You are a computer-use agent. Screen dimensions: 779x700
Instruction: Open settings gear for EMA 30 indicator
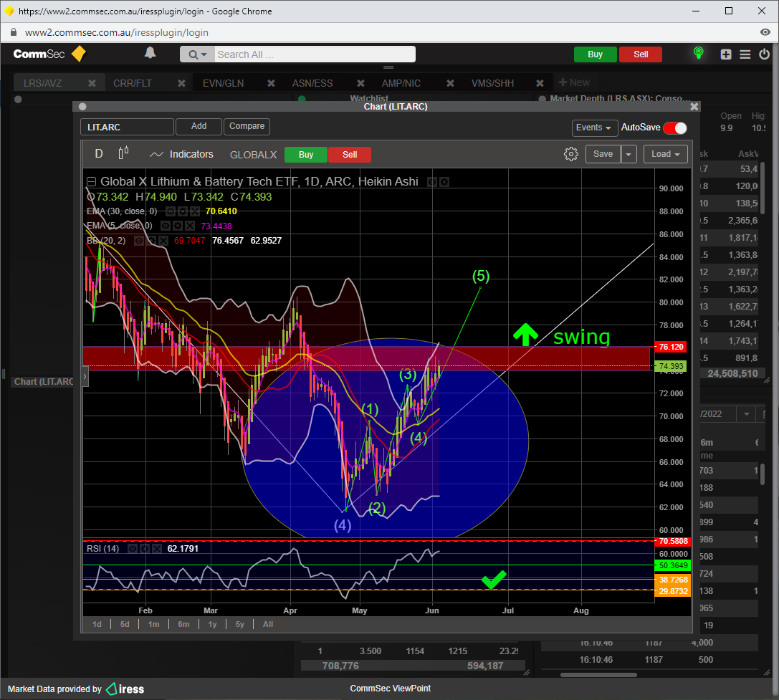(182, 211)
